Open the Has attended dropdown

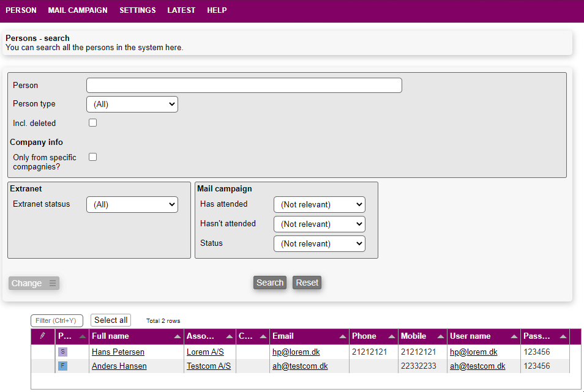pos(320,204)
